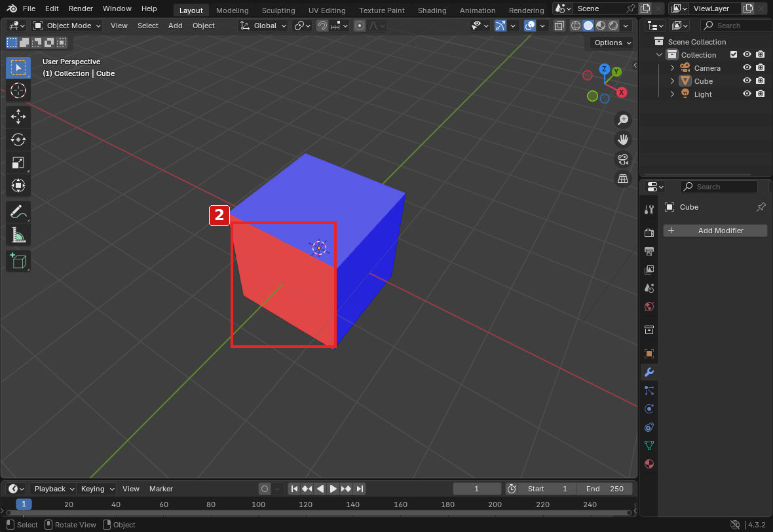This screenshot has height=532, width=773.
Task: Uncheck the Collection exclude checkbox
Action: 734,55
